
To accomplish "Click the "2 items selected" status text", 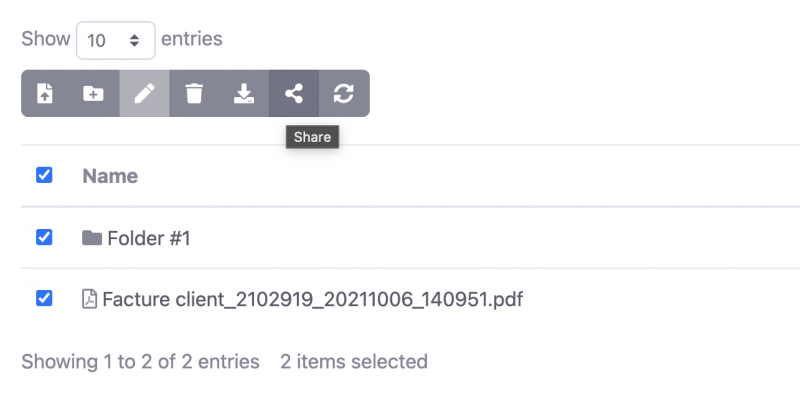I will (x=354, y=361).
